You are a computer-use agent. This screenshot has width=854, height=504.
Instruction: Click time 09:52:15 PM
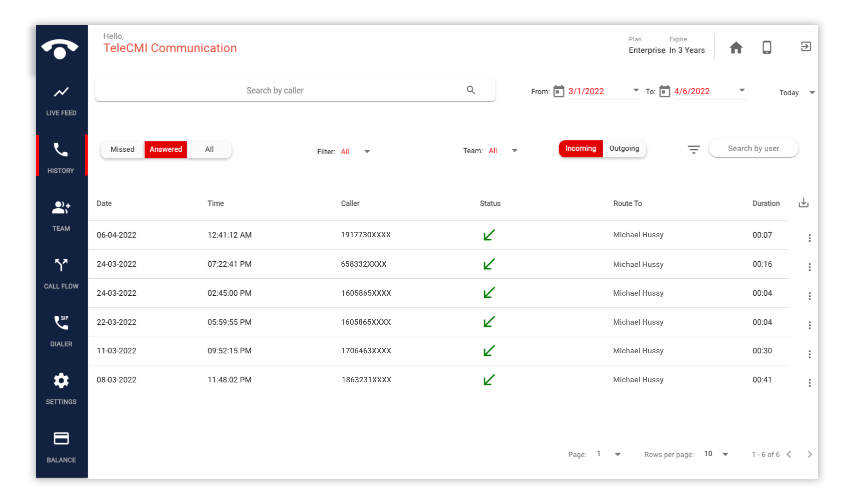[x=230, y=351]
